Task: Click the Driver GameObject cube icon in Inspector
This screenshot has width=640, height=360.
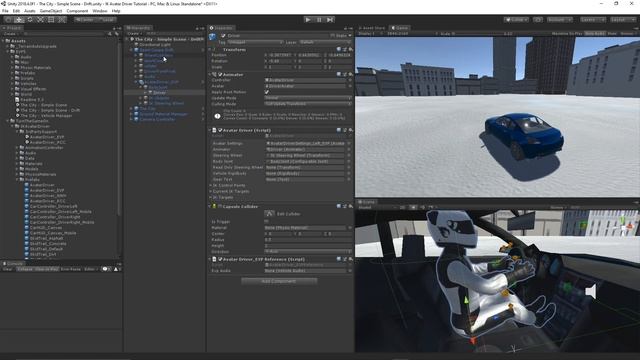Action: pos(213,37)
